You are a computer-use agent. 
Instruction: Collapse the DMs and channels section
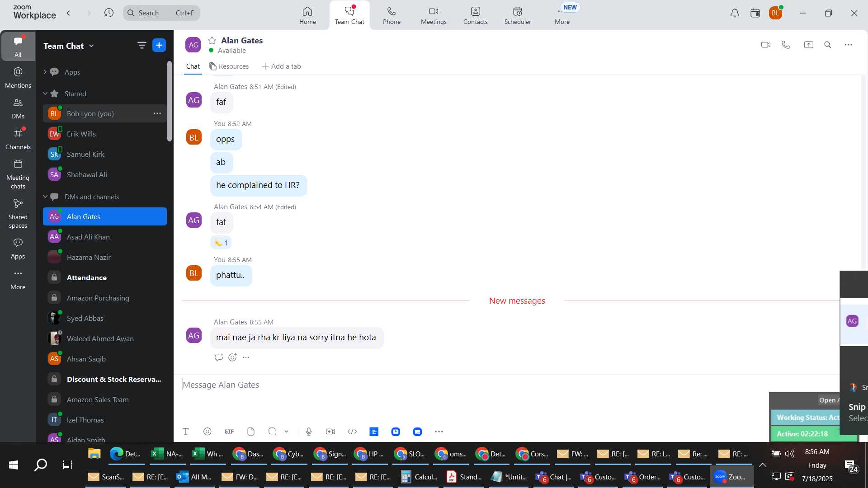tap(45, 197)
